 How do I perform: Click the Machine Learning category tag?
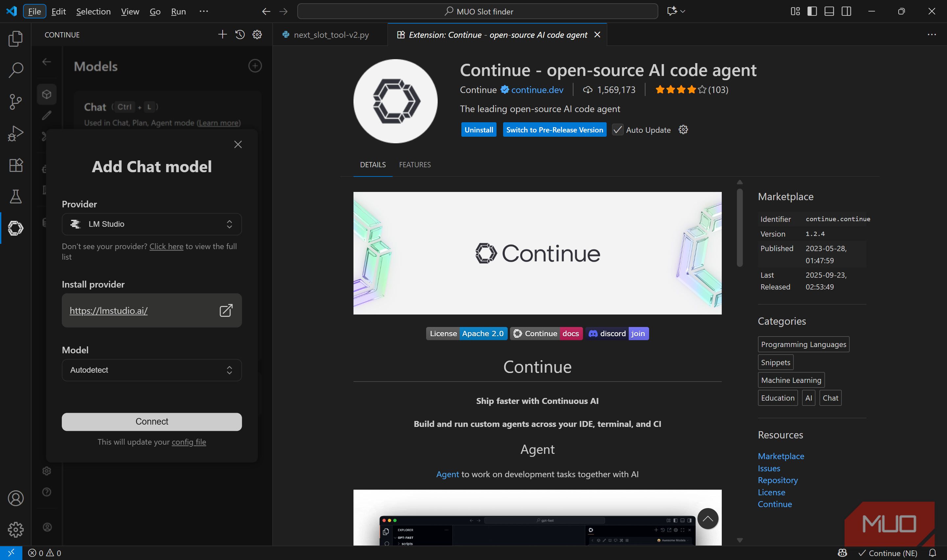pyautogui.click(x=791, y=380)
